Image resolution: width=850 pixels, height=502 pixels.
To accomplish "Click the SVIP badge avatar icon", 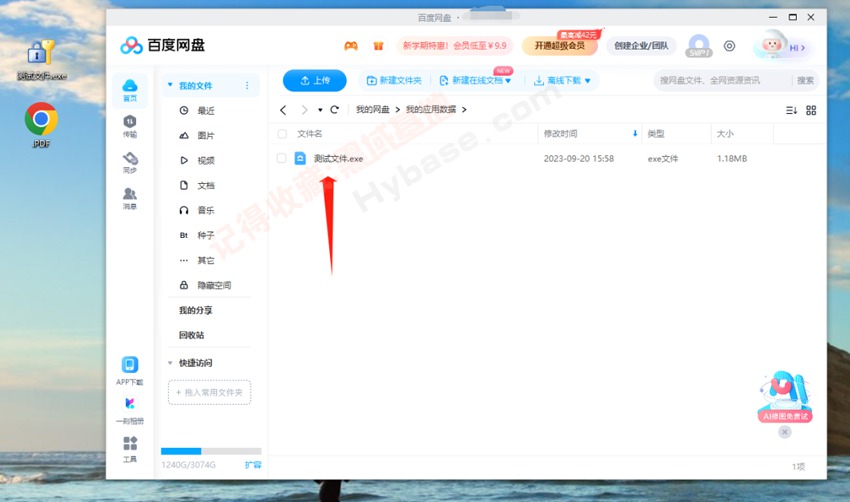I will tap(698, 46).
